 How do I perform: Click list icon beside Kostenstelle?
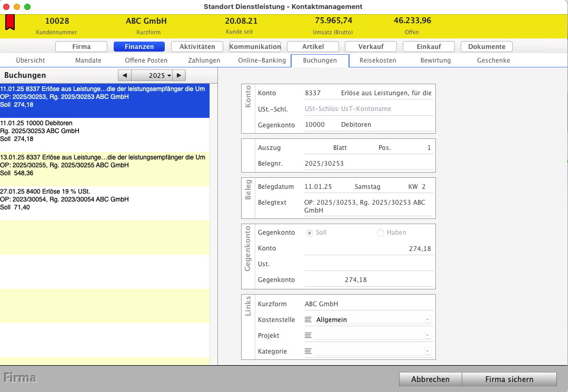pyautogui.click(x=308, y=320)
